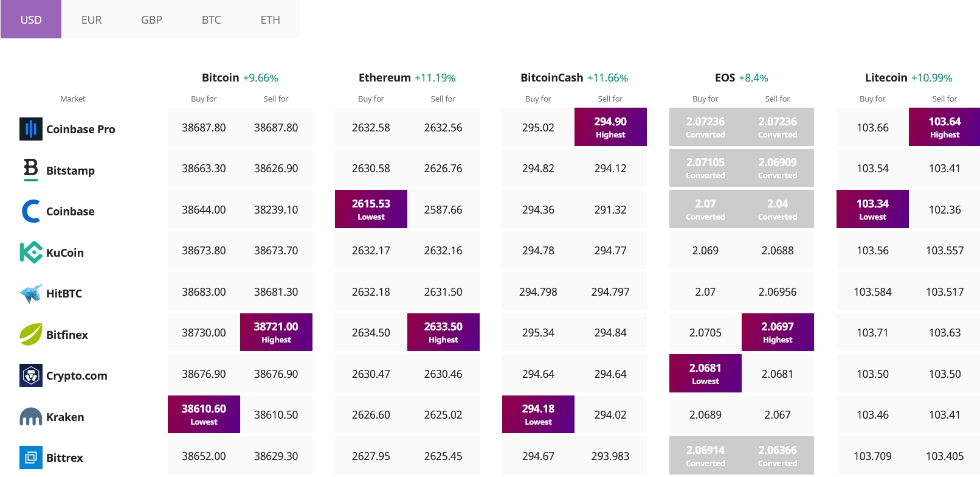Viewport: 980px width, 477px height.
Task: Click Crypto.com Ethereum sell price 2630.46
Action: [x=443, y=374]
